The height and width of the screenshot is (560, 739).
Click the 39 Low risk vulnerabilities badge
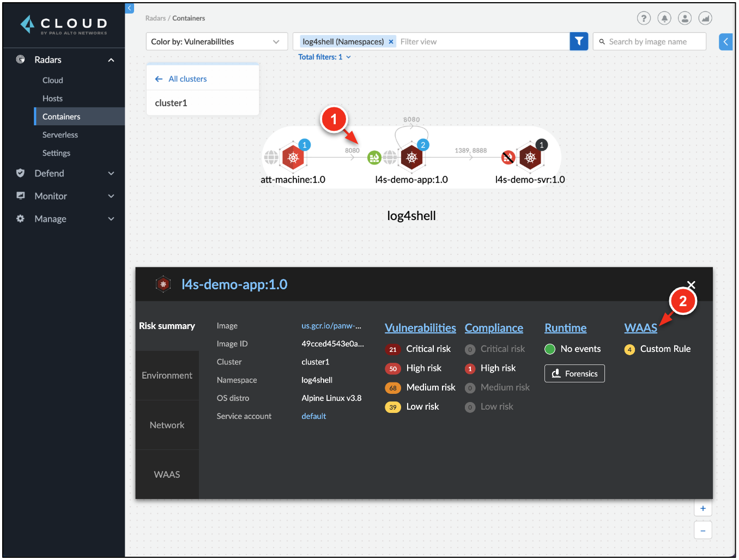pos(392,407)
